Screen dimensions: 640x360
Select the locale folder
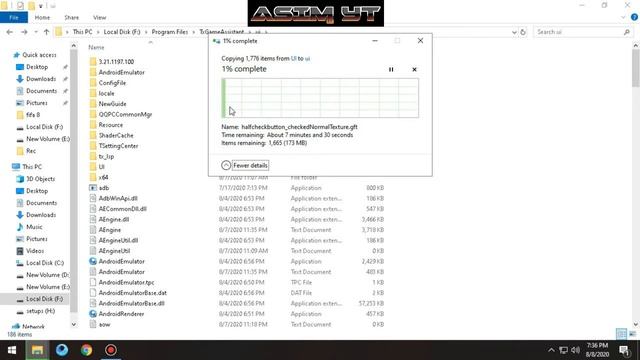[x=106, y=93]
